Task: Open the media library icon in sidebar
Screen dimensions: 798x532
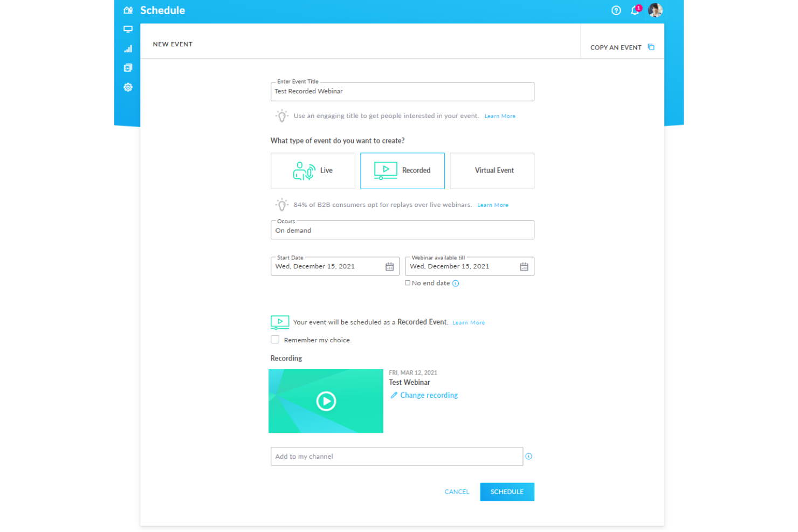Action: (128, 67)
